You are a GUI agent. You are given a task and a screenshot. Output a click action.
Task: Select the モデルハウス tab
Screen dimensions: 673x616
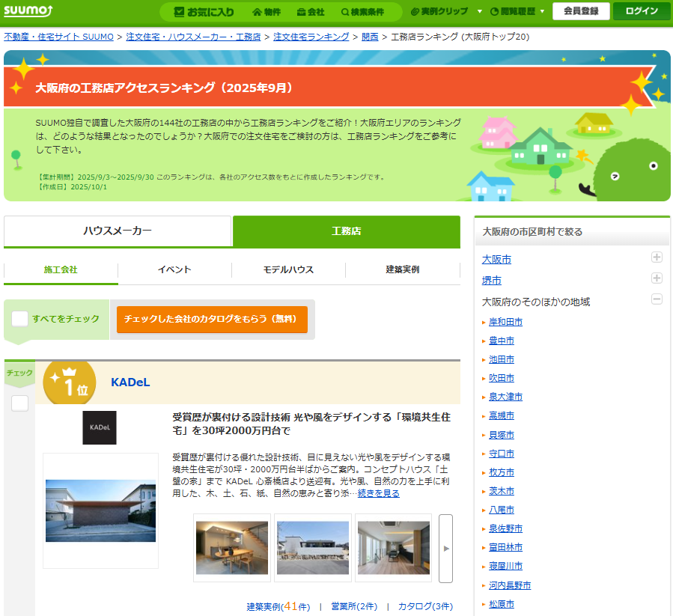coord(288,269)
